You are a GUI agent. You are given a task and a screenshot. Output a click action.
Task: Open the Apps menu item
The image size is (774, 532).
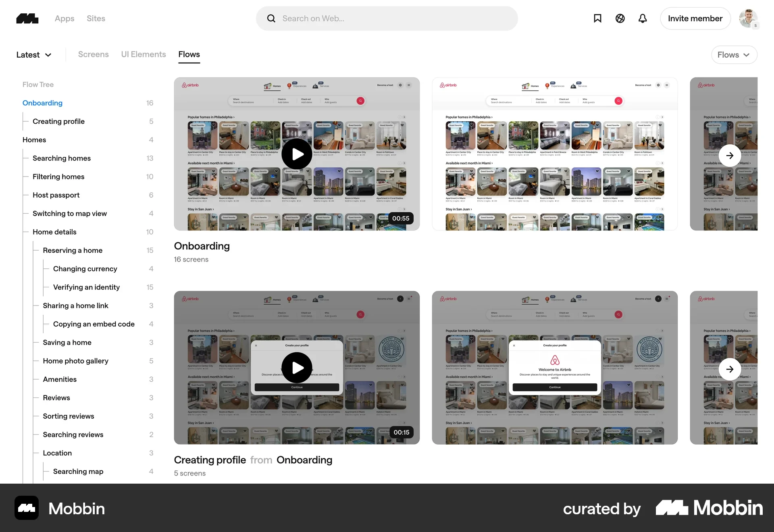point(64,19)
